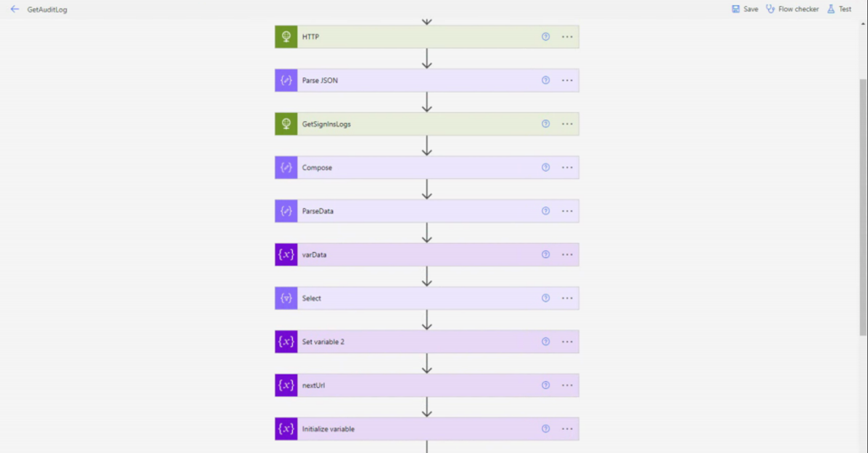Save the flow
The height and width of the screenshot is (453, 868).
[745, 9]
